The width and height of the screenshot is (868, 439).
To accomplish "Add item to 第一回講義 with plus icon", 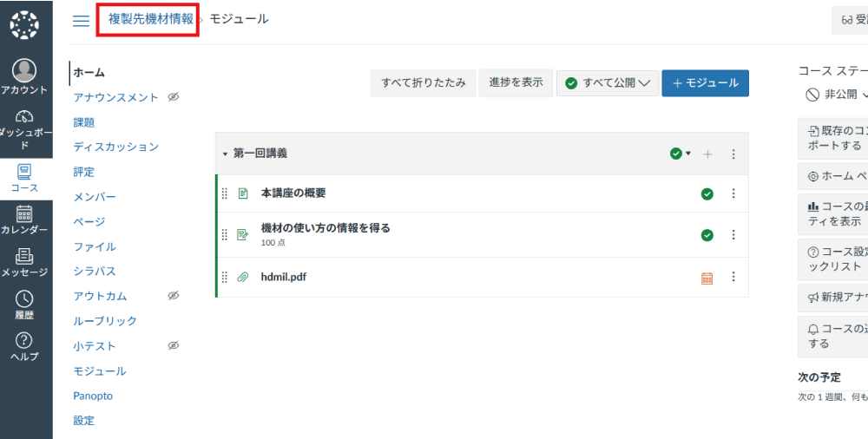I will tap(707, 154).
